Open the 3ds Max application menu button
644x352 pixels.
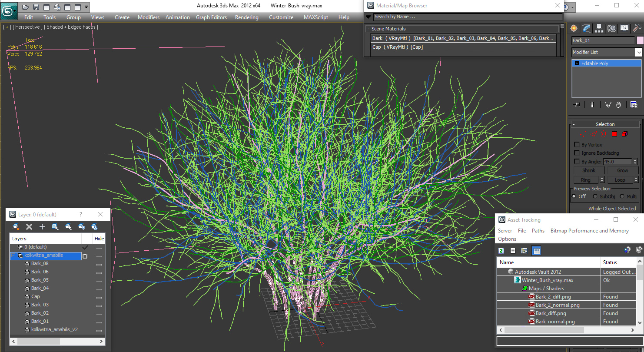click(x=9, y=10)
